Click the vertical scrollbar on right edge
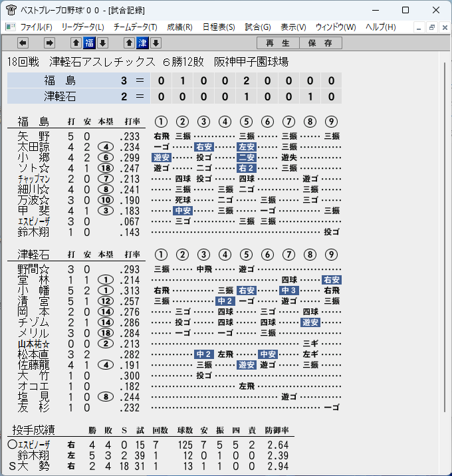 coord(445,237)
